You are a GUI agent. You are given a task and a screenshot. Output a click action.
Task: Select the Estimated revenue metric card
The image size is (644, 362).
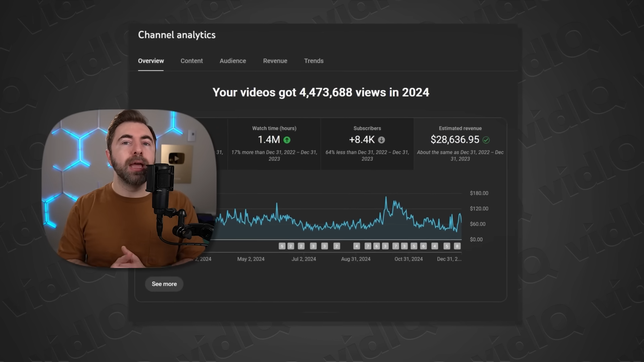coord(460,143)
